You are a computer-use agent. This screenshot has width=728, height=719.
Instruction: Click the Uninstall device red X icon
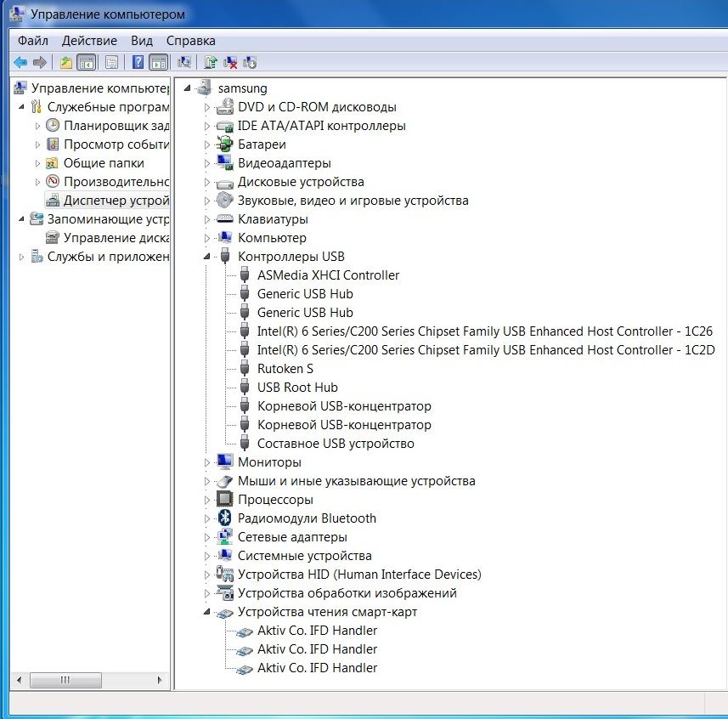(230, 62)
